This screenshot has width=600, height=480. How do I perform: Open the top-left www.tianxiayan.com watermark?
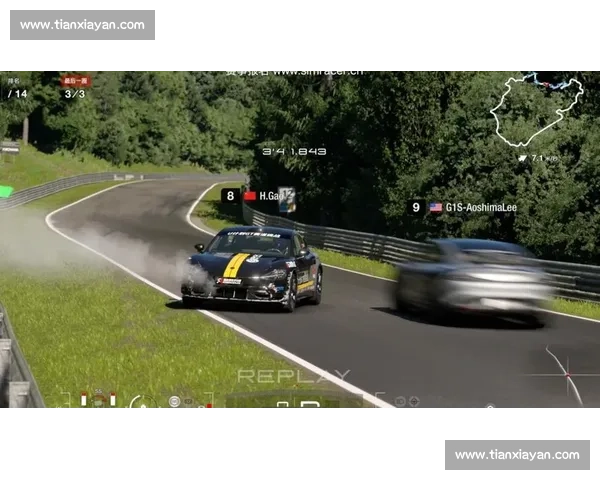coord(83,24)
